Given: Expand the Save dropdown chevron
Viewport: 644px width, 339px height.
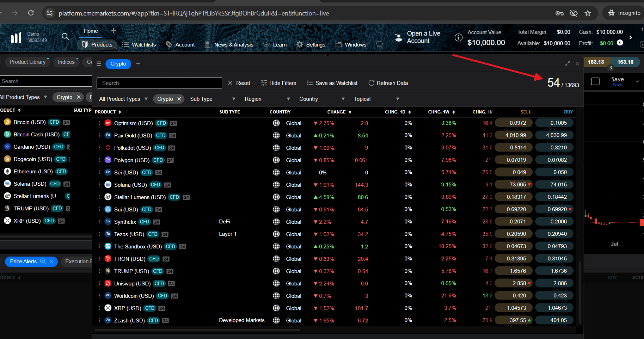Looking at the screenshot, I should point(637,81).
